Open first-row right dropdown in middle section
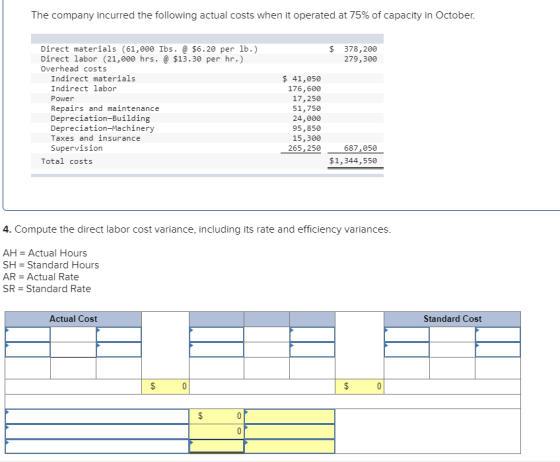 pyautogui.click(x=312, y=335)
